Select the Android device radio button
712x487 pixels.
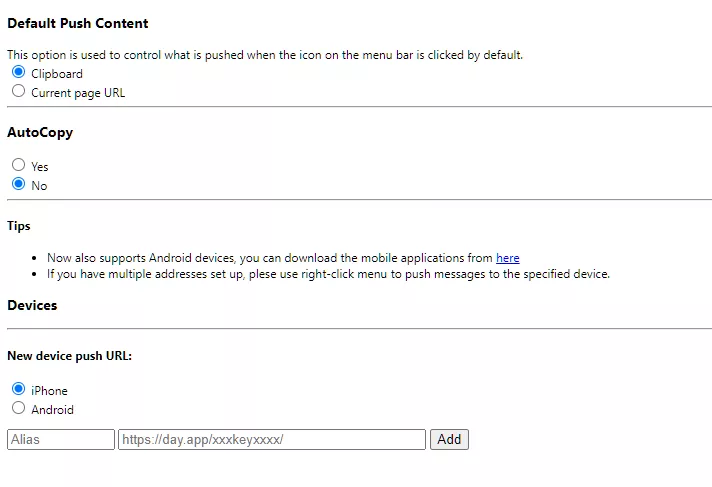tap(18, 408)
